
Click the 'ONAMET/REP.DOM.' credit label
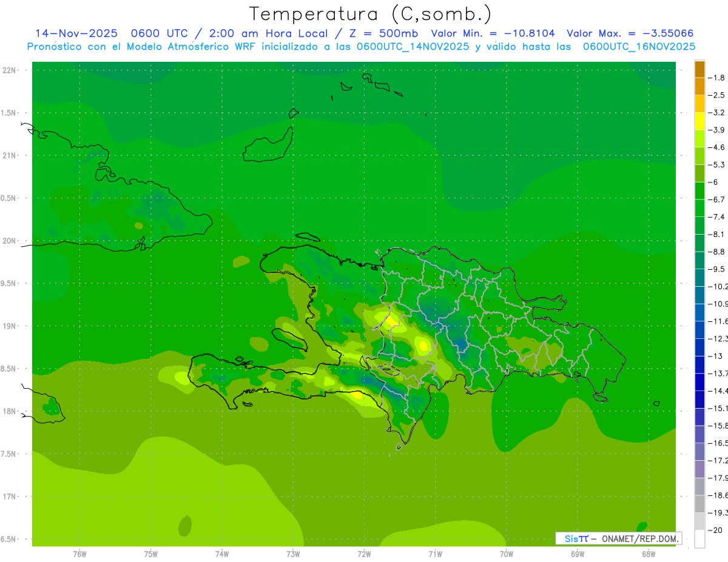(639, 538)
